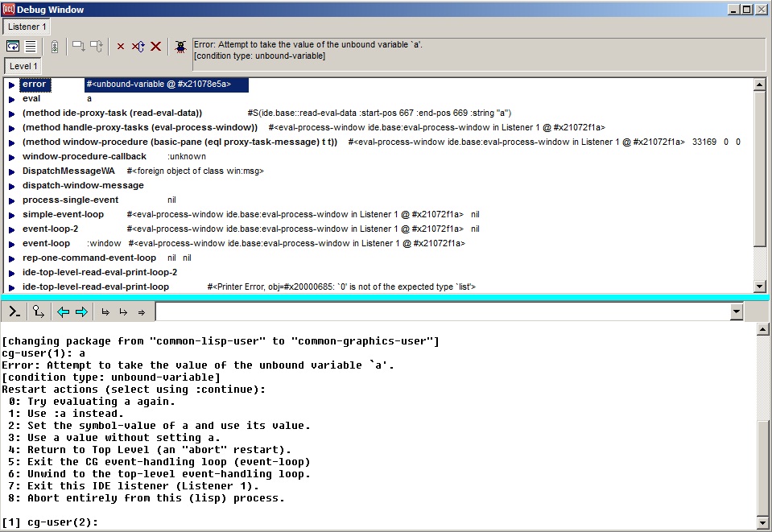Select the Level 1 tab

(23, 66)
